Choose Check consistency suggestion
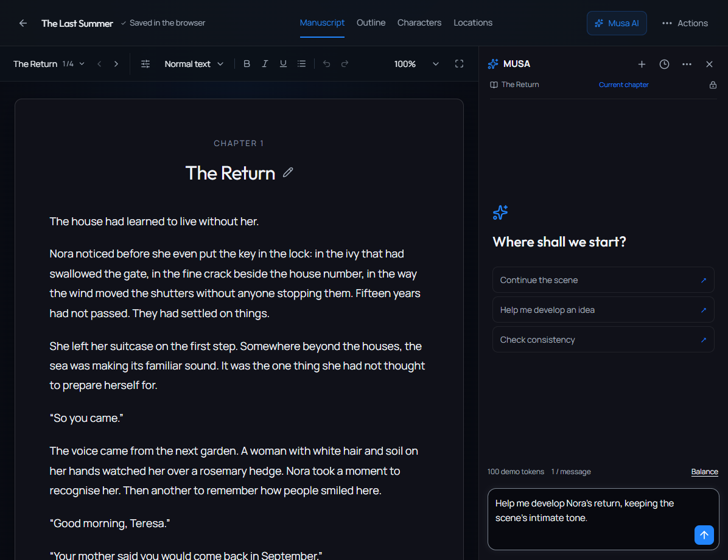 click(x=603, y=340)
